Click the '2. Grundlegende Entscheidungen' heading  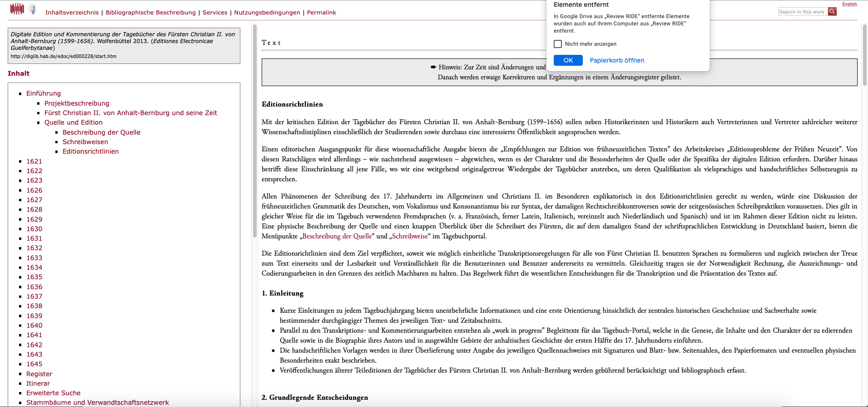click(315, 397)
